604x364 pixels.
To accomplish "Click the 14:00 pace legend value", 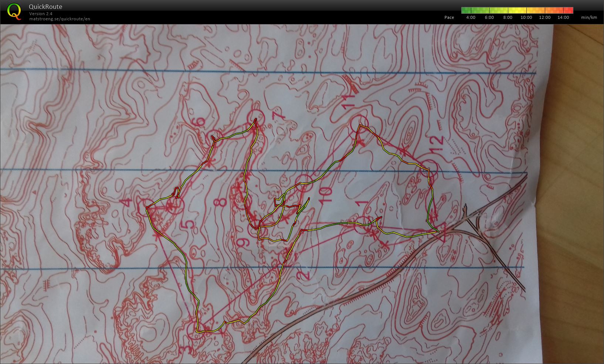I will pyautogui.click(x=563, y=17).
